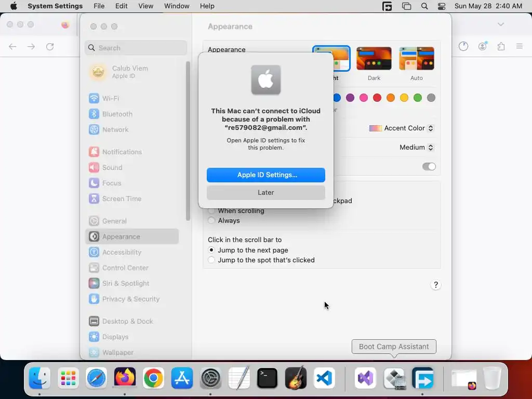This screenshot has height=399, width=532.
Task: Focus the Settings Search field
Action: (x=136, y=48)
